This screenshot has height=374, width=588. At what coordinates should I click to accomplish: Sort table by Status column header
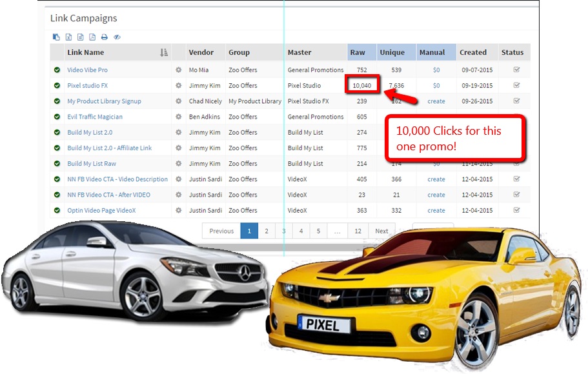[x=514, y=52]
